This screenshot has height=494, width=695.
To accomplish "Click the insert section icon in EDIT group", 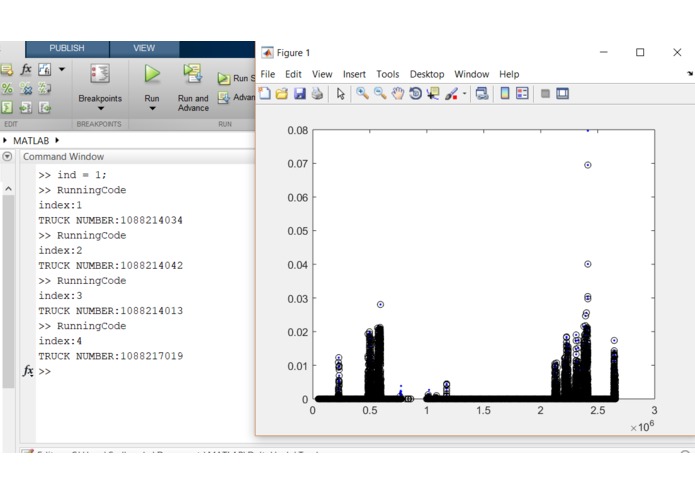I will (6, 69).
